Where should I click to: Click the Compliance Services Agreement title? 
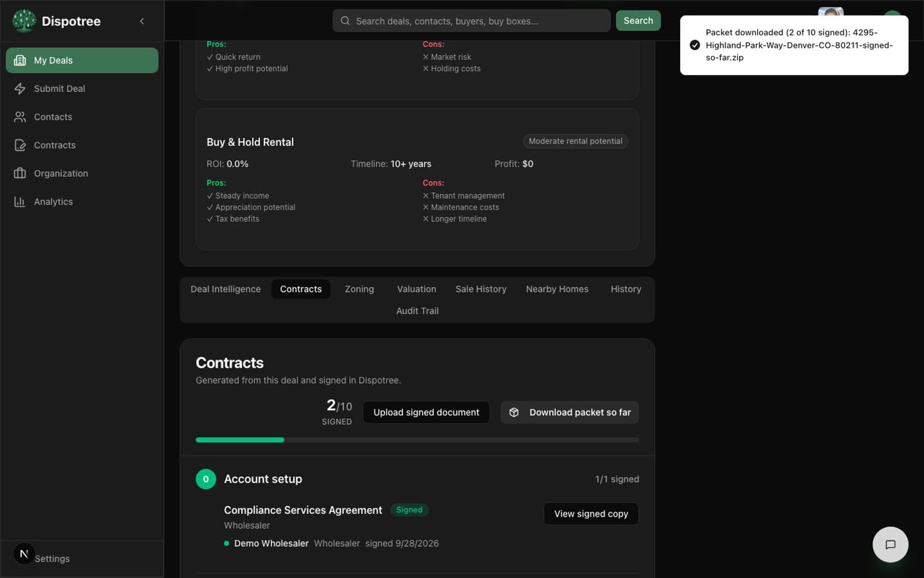pos(303,510)
